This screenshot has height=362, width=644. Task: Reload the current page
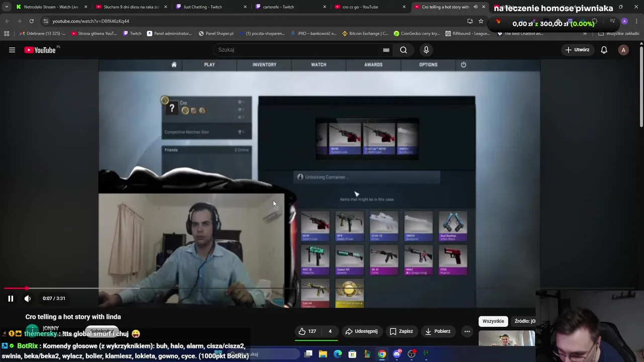coord(31,21)
